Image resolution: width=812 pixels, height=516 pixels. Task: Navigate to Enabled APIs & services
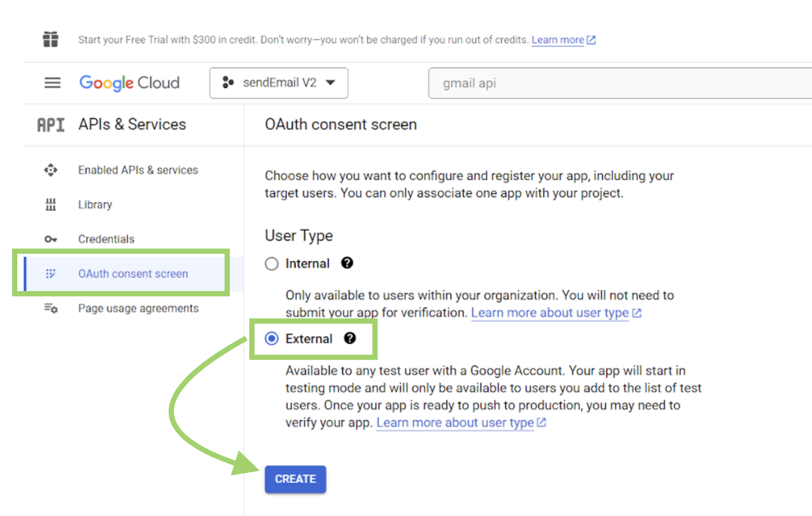[x=138, y=170]
